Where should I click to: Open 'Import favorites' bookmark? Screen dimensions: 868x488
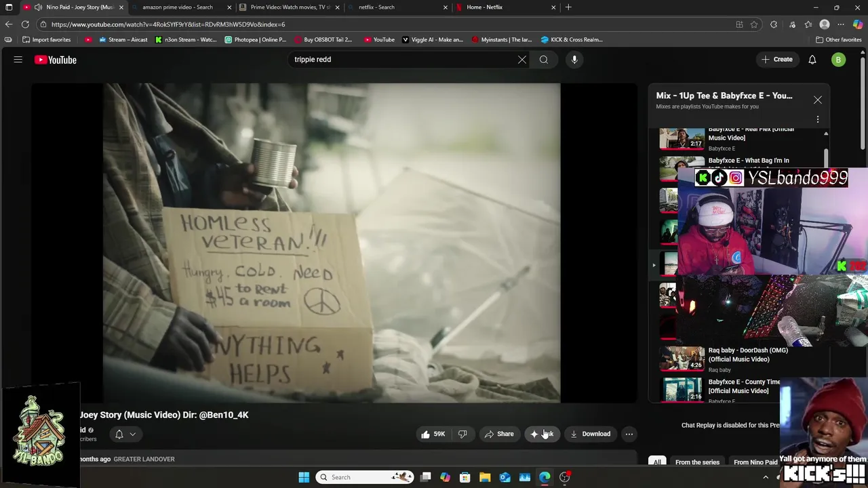(x=46, y=40)
